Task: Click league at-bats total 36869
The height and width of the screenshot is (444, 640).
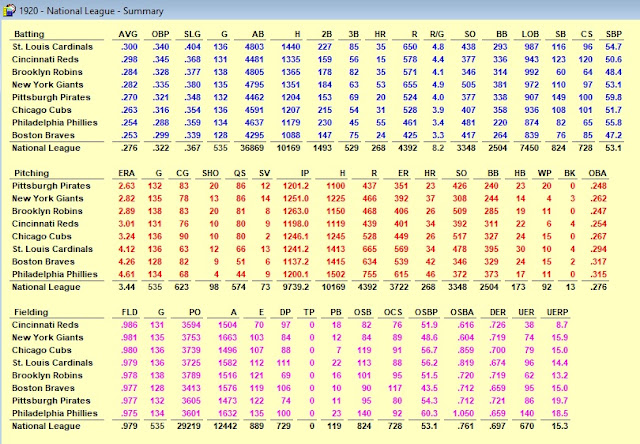Action: (x=252, y=148)
